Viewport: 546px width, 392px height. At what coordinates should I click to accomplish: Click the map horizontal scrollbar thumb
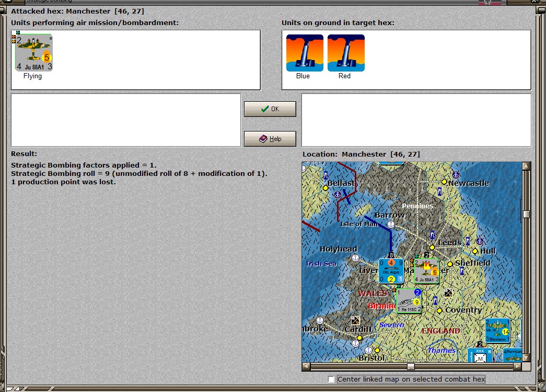411,366
